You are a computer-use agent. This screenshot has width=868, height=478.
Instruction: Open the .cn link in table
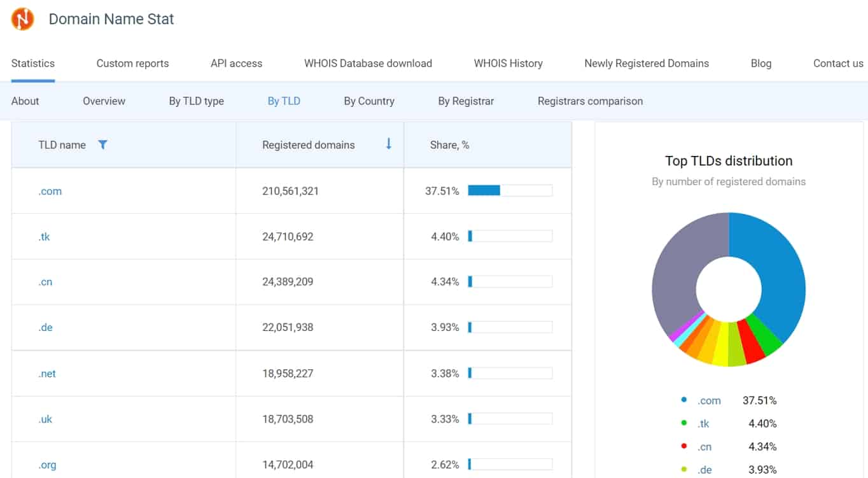tap(45, 282)
